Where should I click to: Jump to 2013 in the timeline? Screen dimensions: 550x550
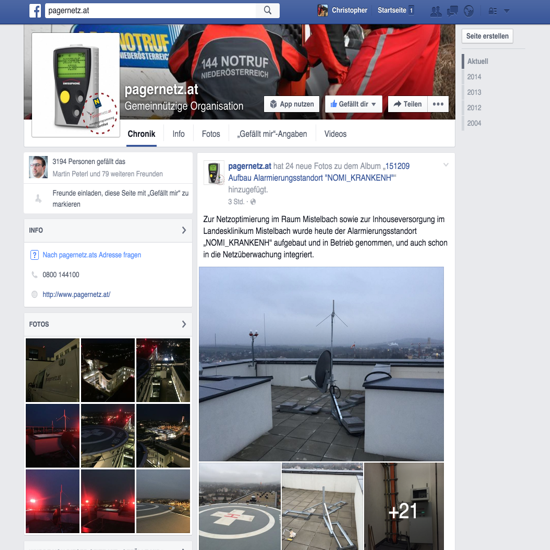[x=474, y=92]
